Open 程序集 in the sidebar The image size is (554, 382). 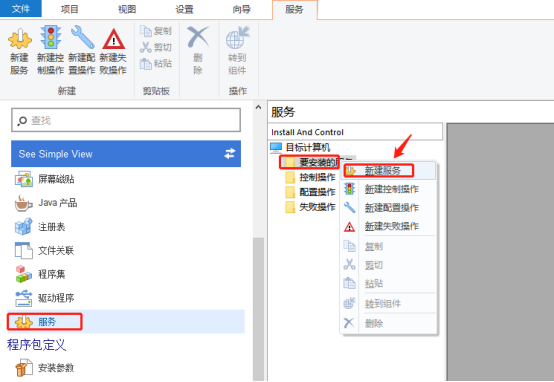pos(40,274)
